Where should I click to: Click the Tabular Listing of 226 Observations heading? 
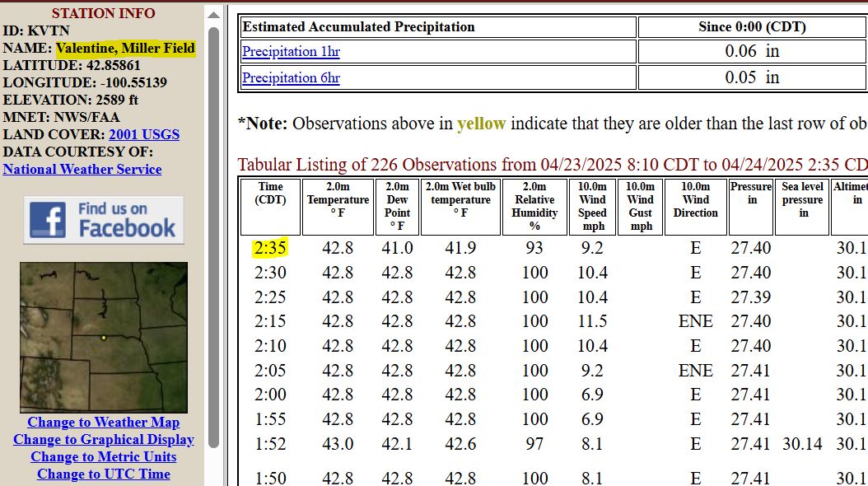coord(553,165)
